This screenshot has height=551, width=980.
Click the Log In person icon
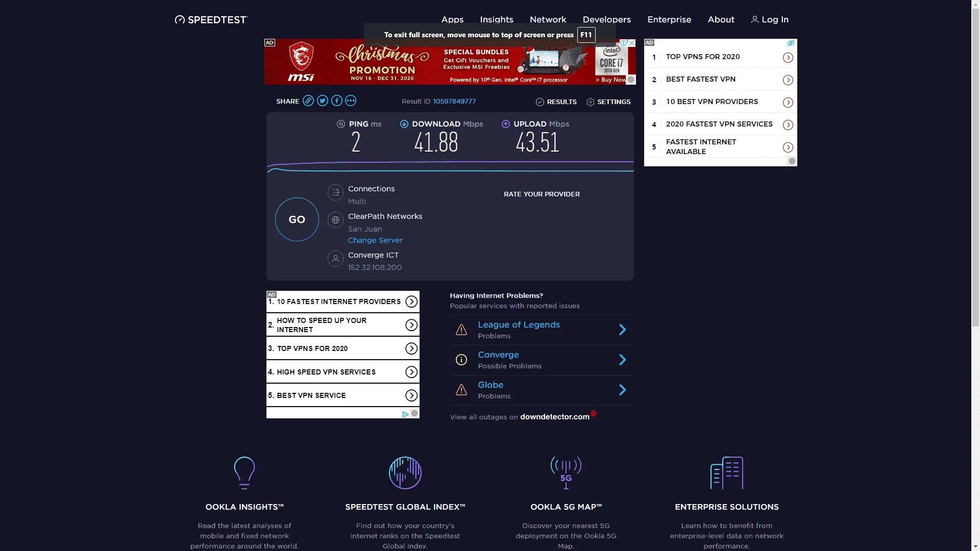754,19
